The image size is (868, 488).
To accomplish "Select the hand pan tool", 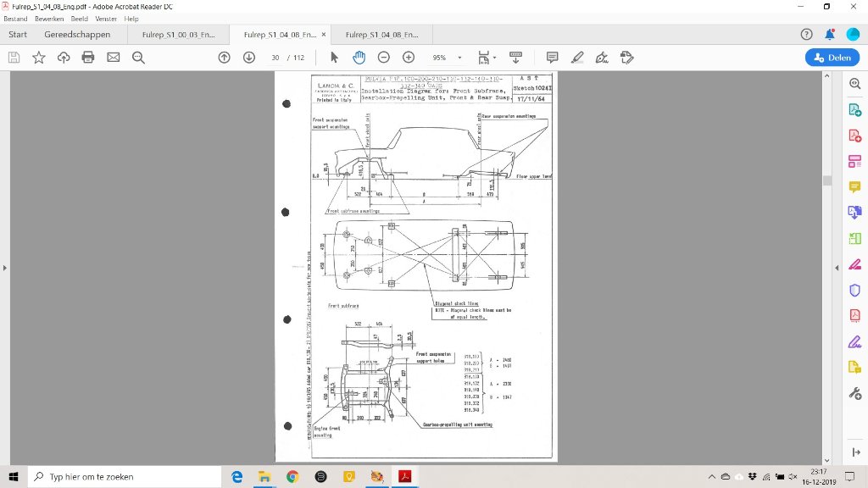I will pyautogui.click(x=359, y=58).
